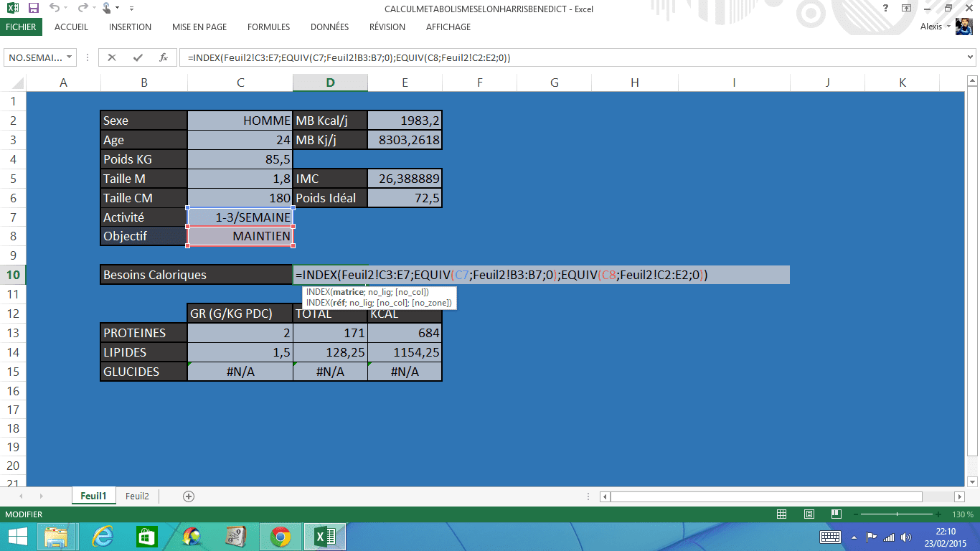Open the redo history dropdown
This screenshot has width=980, height=551.
pos(93,9)
